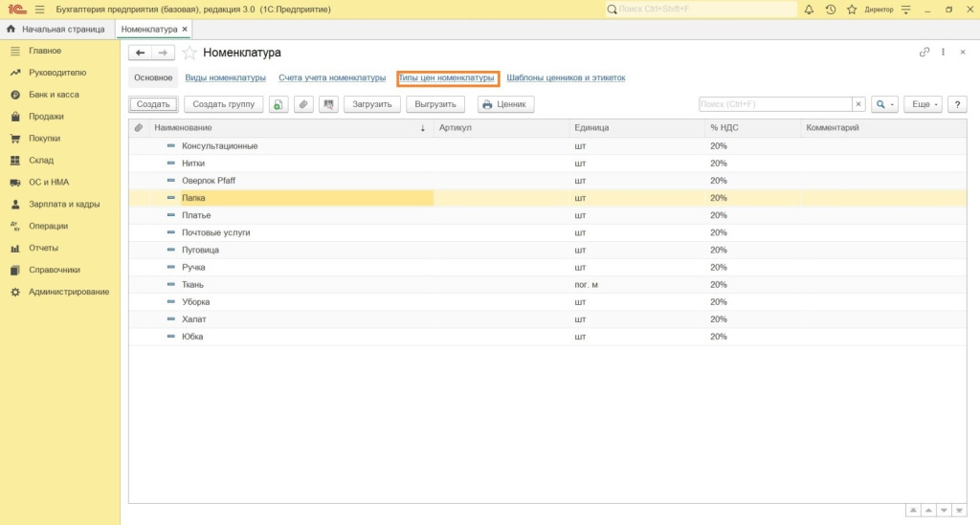Image resolution: width=980 pixels, height=525 pixels.
Task: Expand the search magnifier dropdown
Action: click(x=884, y=104)
